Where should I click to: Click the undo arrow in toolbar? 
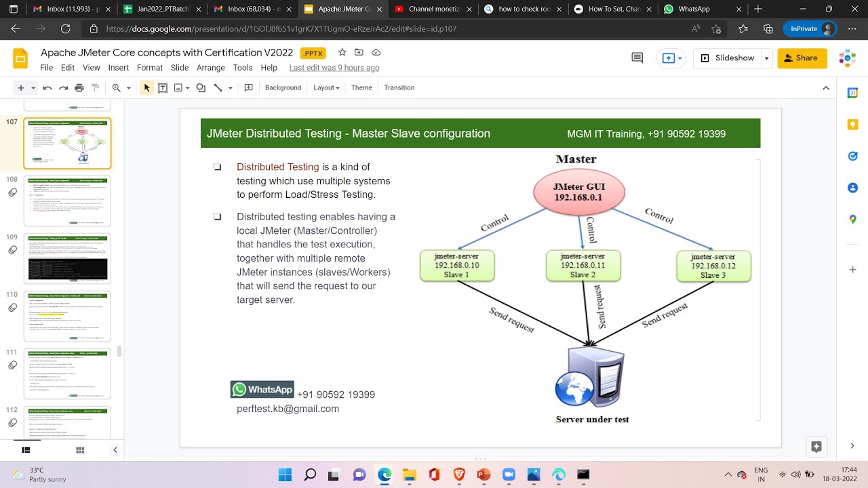coord(47,87)
